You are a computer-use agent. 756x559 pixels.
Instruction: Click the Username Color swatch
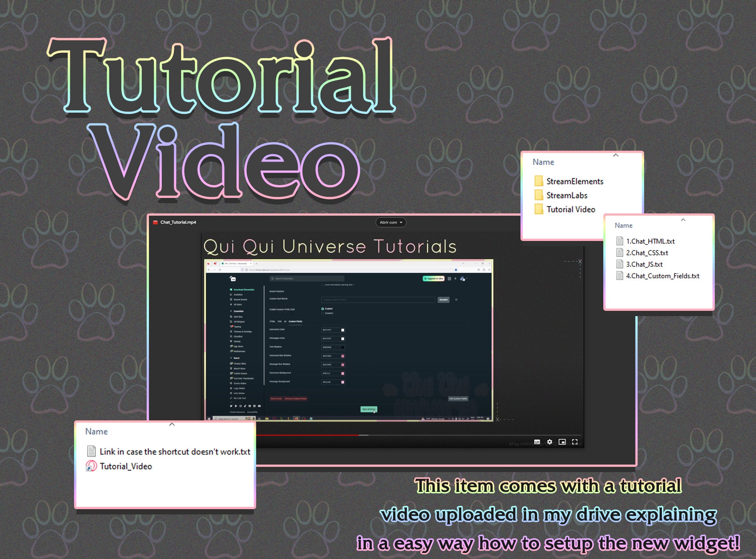343,330
